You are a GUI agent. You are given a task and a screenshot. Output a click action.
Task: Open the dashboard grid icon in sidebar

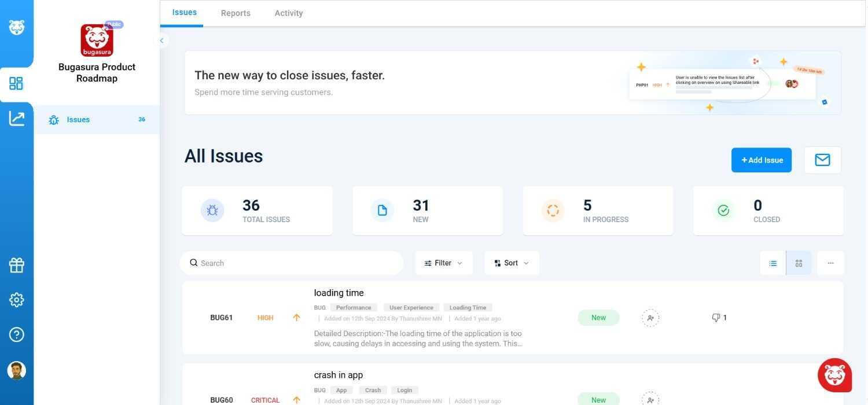click(x=16, y=83)
